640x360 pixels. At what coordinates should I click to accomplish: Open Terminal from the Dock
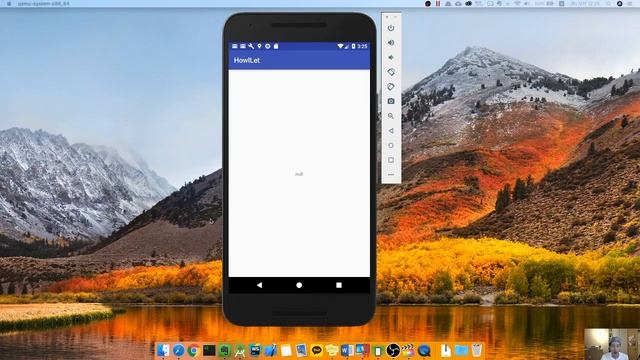click(209, 350)
